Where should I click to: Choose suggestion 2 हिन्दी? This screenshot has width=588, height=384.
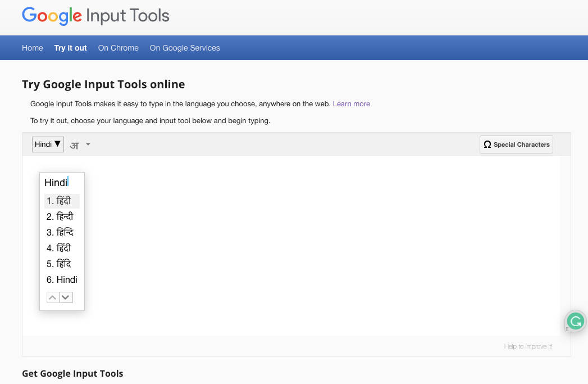pyautogui.click(x=62, y=216)
